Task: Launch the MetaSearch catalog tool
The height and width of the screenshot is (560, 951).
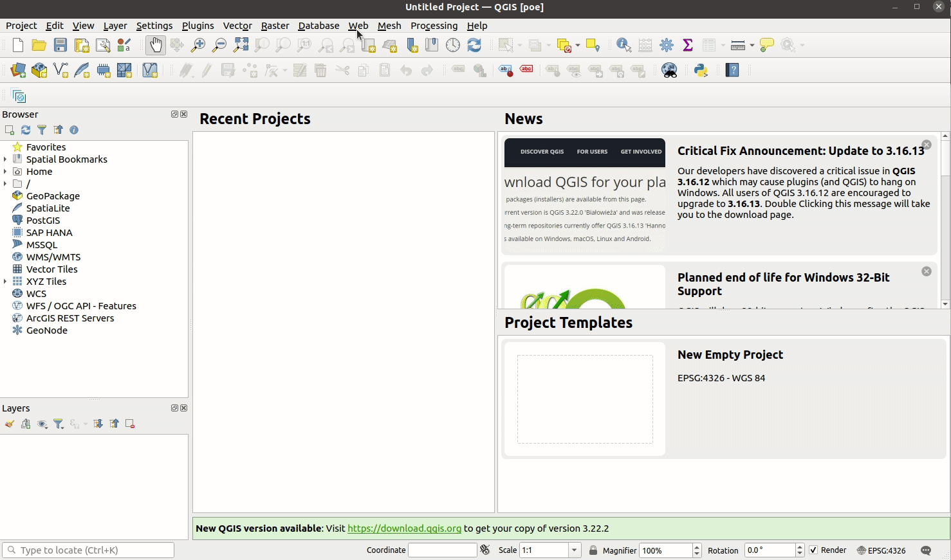Action: point(669,70)
